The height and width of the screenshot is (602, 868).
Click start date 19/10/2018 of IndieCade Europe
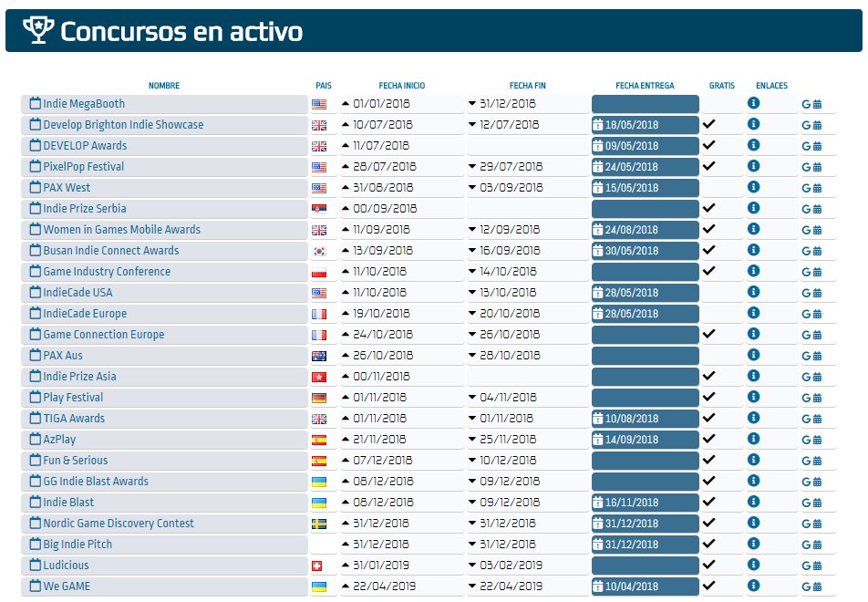(381, 314)
